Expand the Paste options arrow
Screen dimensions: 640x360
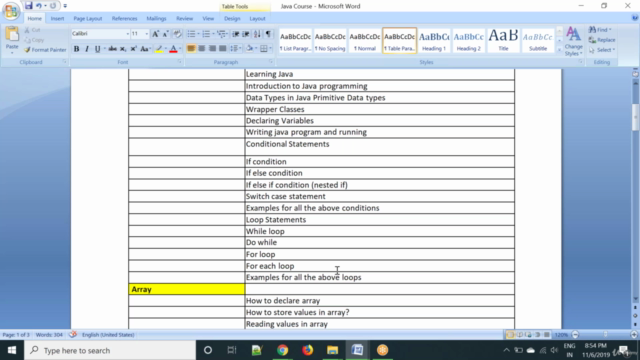(12, 53)
